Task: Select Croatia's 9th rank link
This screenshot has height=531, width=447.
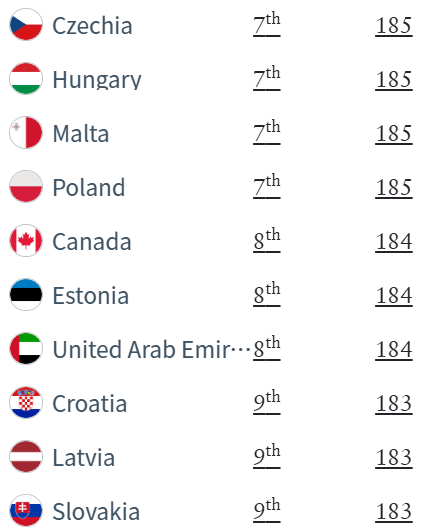Action: pyautogui.click(x=267, y=402)
